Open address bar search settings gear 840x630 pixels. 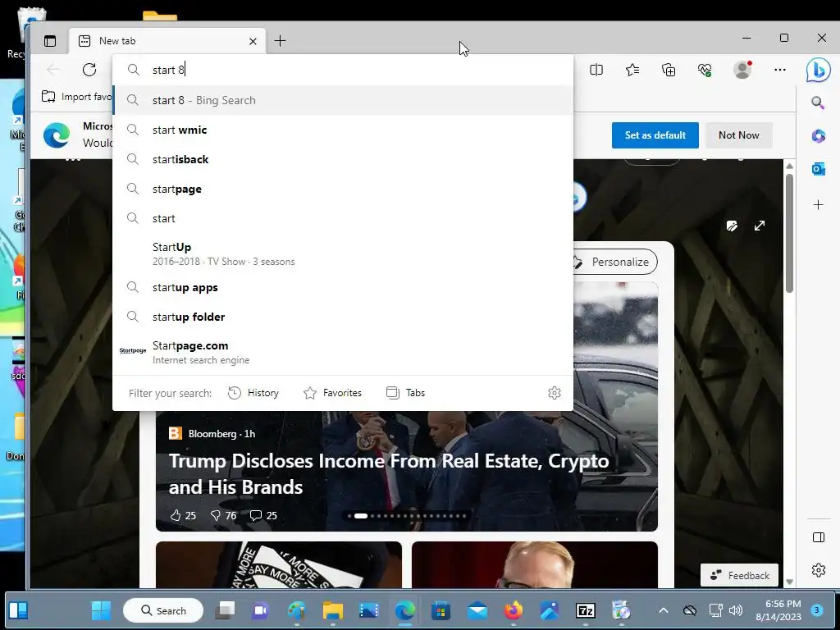coord(555,393)
